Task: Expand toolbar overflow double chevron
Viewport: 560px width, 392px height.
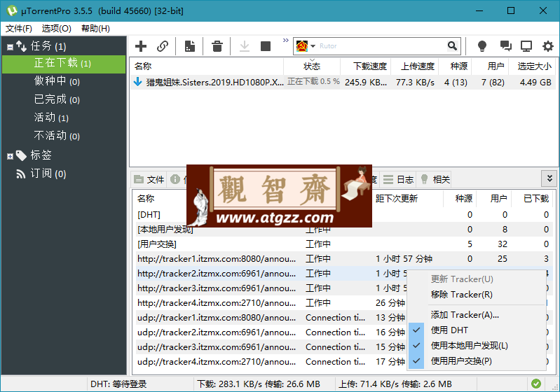Action: click(286, 40)
